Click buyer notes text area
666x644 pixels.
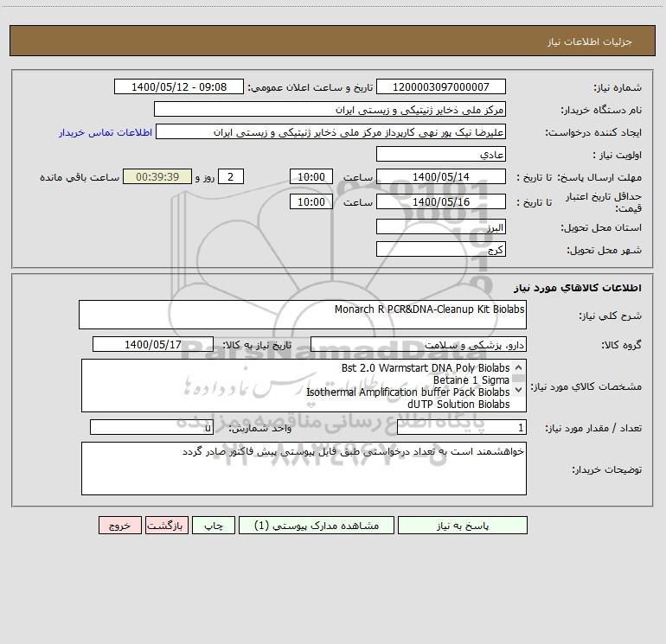[x=304, y=469]
